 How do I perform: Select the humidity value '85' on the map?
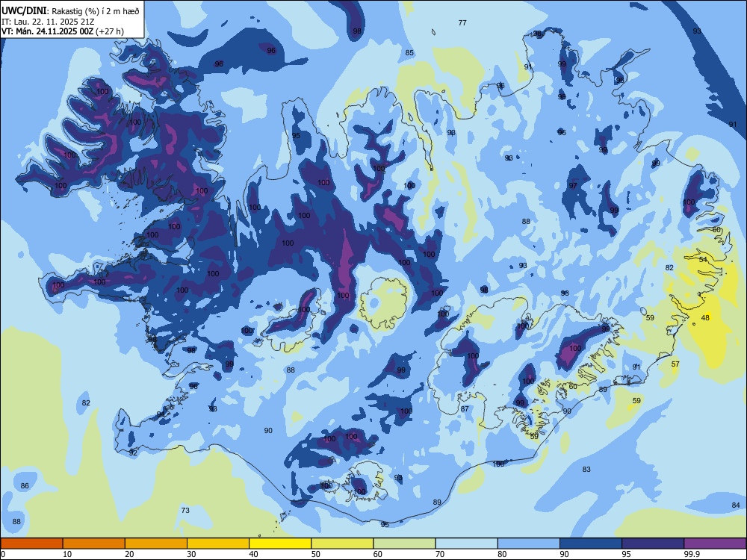(x=409, y=52)
